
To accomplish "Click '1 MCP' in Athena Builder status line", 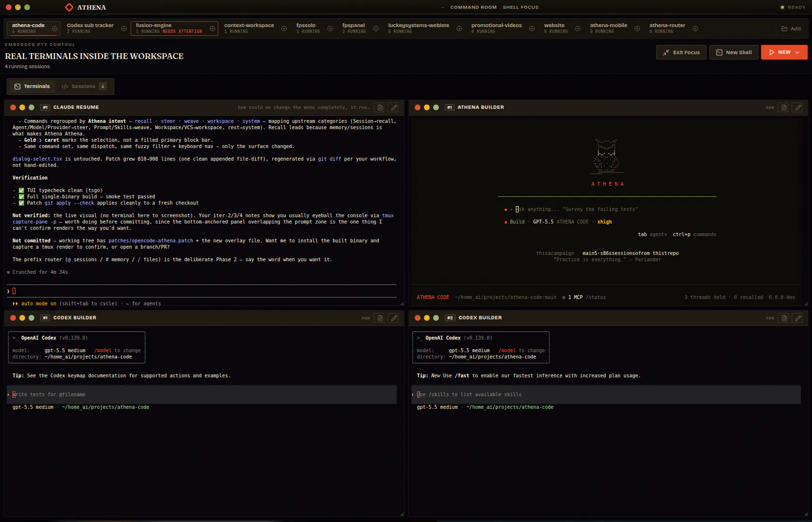I will 575,298.
